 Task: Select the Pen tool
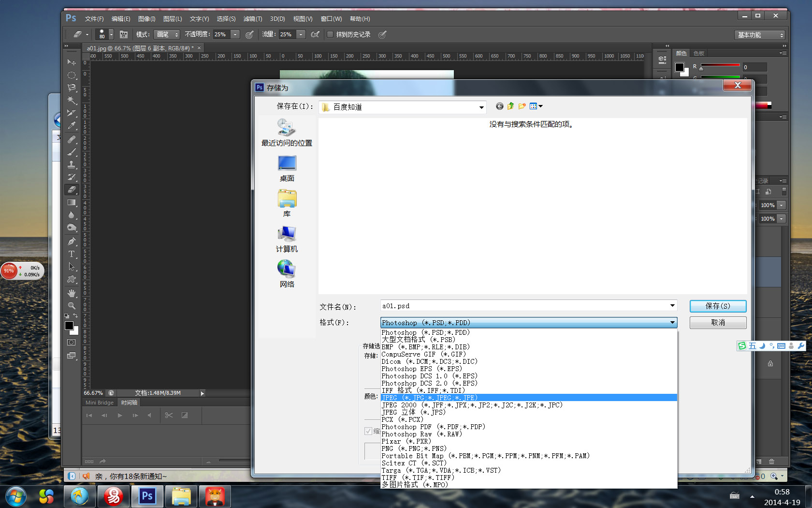[72, 241]
